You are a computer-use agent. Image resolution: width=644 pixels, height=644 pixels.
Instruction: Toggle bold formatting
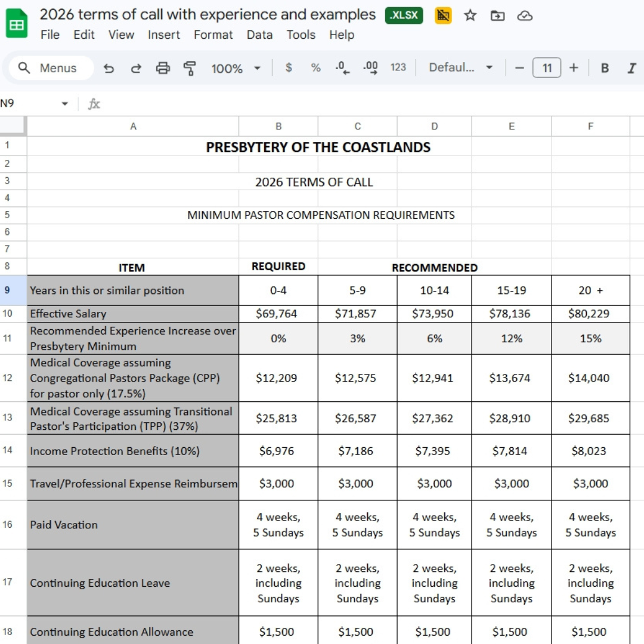pyautogui.click(x=605, y=68)
